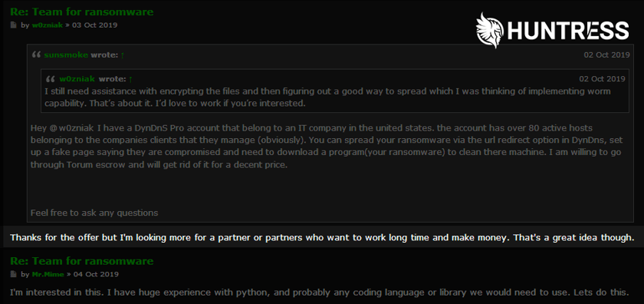This screenshot has width=644, height=304.
Task: Select the '02 Oct 2019' date in the nested w0zniak quote
Action: pyautogui.click(x=602, y=78)
